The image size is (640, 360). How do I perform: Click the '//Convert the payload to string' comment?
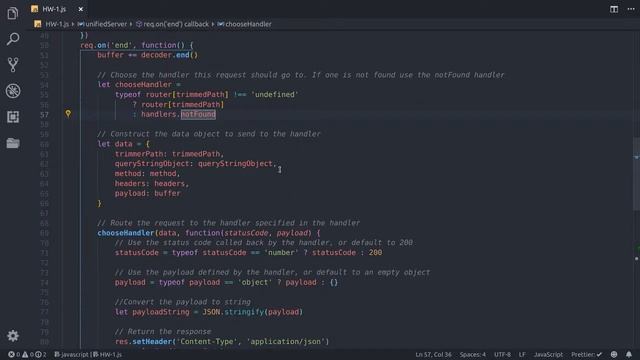[x=183, y=302]
